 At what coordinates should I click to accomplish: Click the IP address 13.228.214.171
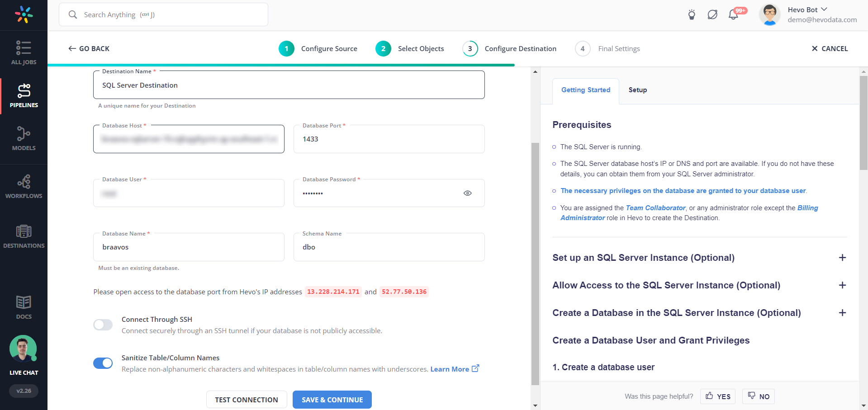[333, 292]
